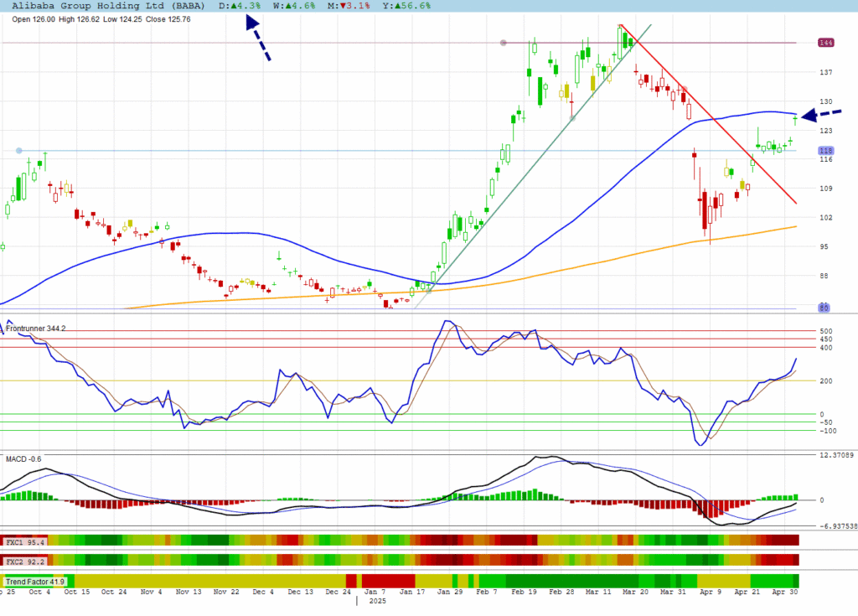This screenshot has width=858, height=616.
Task: Click the Dec 24 date label
Action: tap(339, 592)
